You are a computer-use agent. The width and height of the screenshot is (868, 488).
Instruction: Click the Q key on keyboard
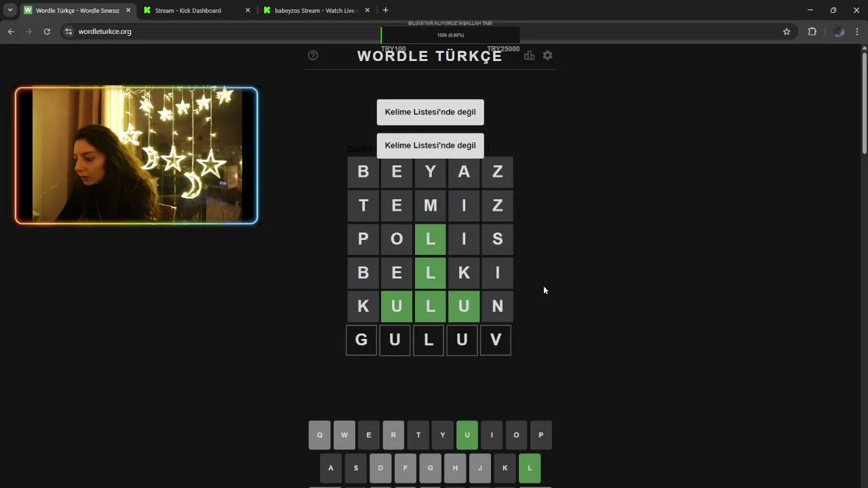pos(319,435)
